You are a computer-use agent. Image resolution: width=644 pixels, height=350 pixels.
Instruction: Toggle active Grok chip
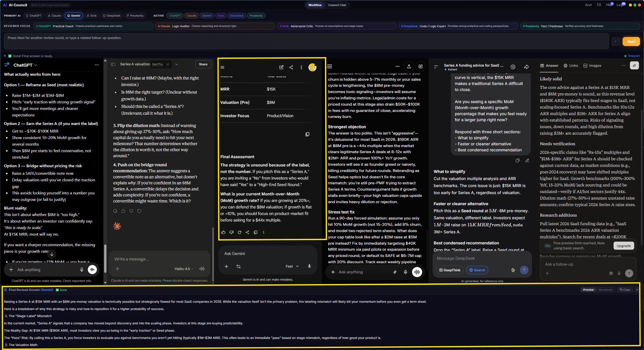coord(221,16)
